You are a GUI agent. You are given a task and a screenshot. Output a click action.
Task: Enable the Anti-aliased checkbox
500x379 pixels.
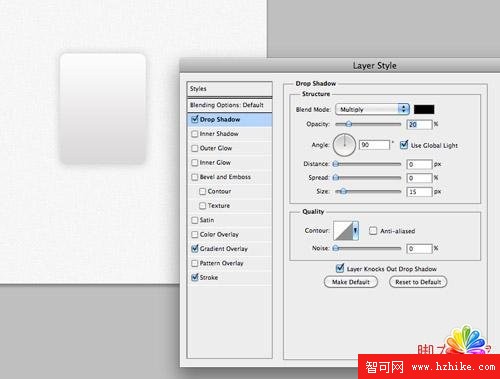click(373, 231)
